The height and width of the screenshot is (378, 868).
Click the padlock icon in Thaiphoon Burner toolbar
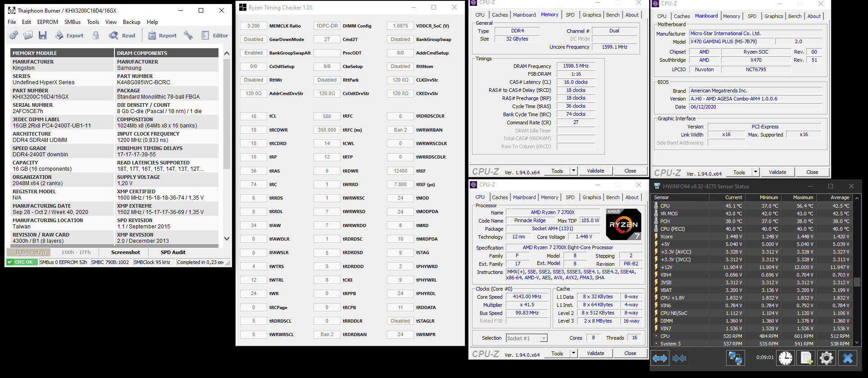click(x=95, y=35)
